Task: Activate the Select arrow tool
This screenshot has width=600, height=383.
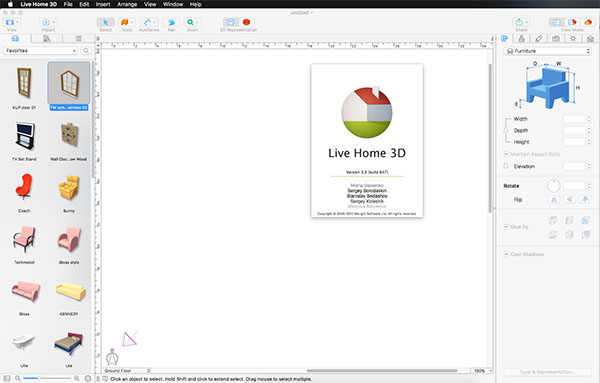Action: [105, 23]
